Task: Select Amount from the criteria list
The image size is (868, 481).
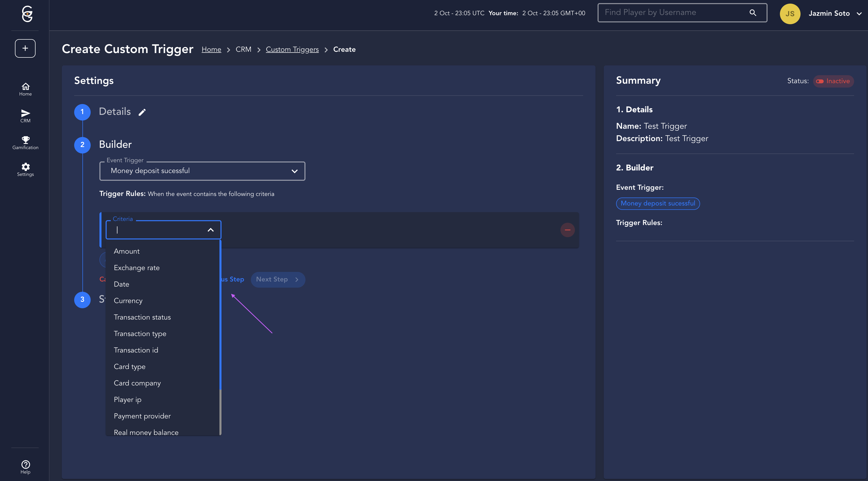Action: (127, 251)
